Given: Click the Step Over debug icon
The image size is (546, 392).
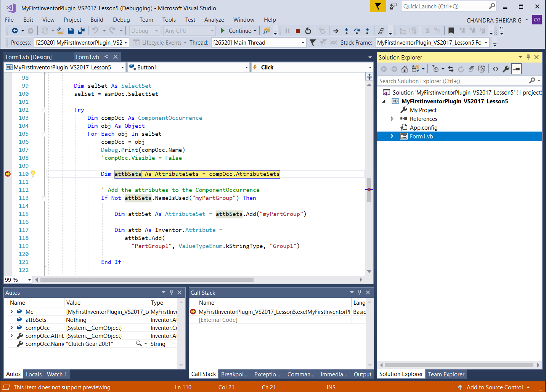Looking at the screenshot, I should click(357, 31).
